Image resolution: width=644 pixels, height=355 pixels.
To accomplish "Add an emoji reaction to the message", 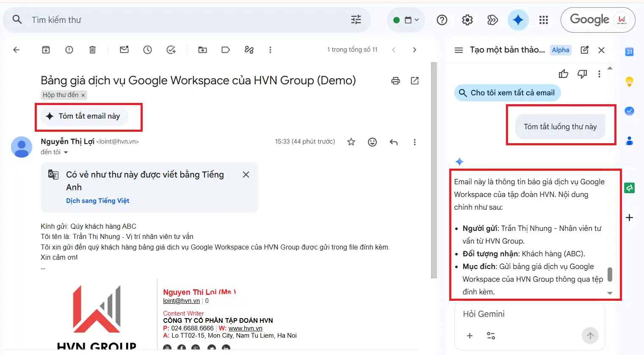I will pyautogui.click(x=372, y=142).
